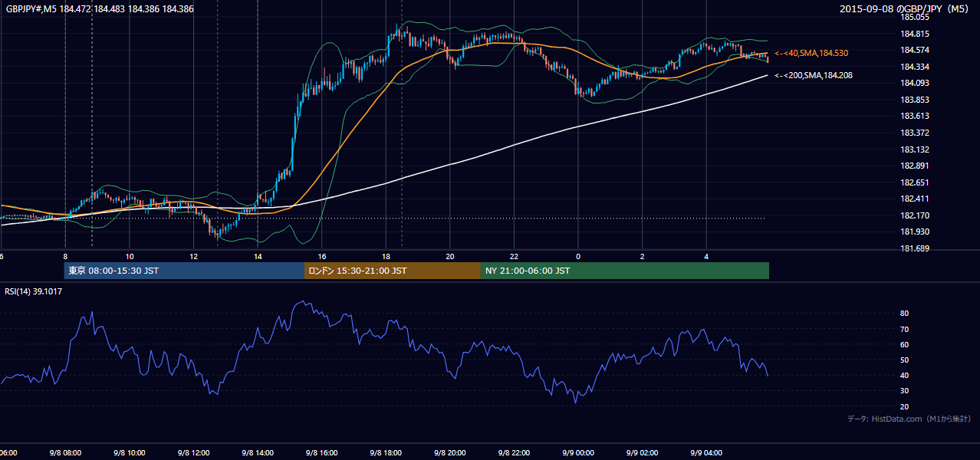Click the 185.055 price axis label

[915, 17]
